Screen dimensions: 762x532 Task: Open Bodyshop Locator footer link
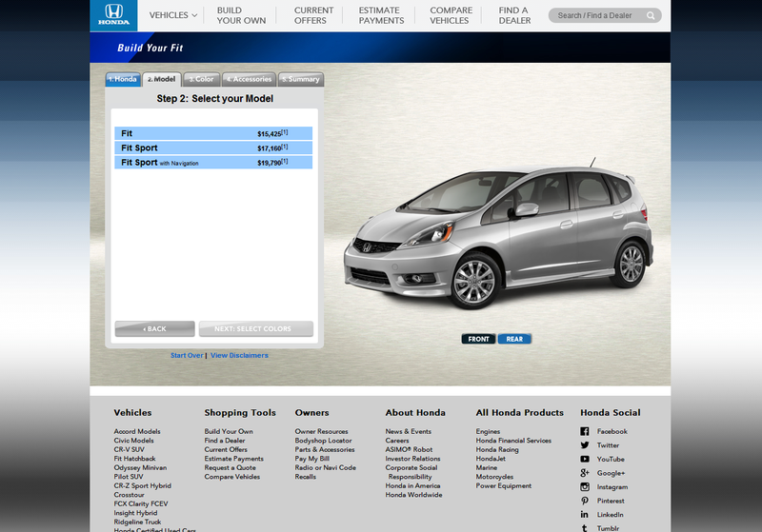click(x=323, y=441)
